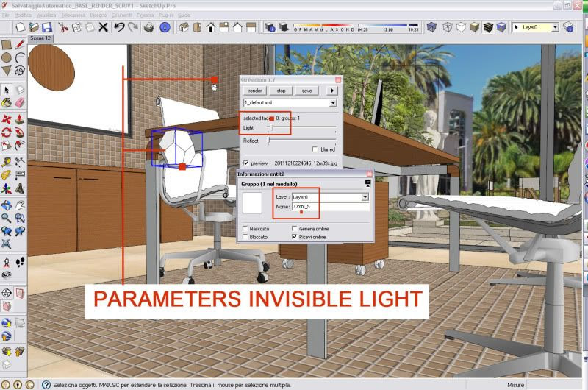Click the scissors Cut icon
588x390 pixels.
[x=63, y=27]
